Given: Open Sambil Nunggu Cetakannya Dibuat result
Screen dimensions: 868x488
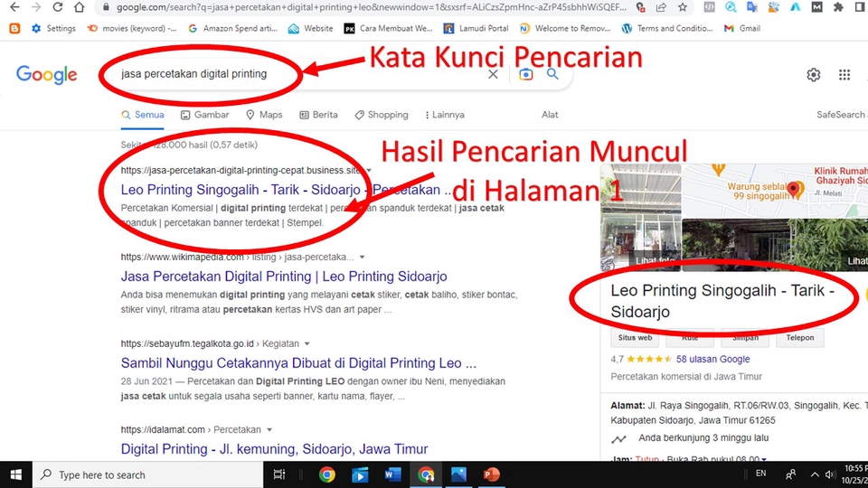Looking at the screenshot, I should pyautogui.click(x=298, y=363).
